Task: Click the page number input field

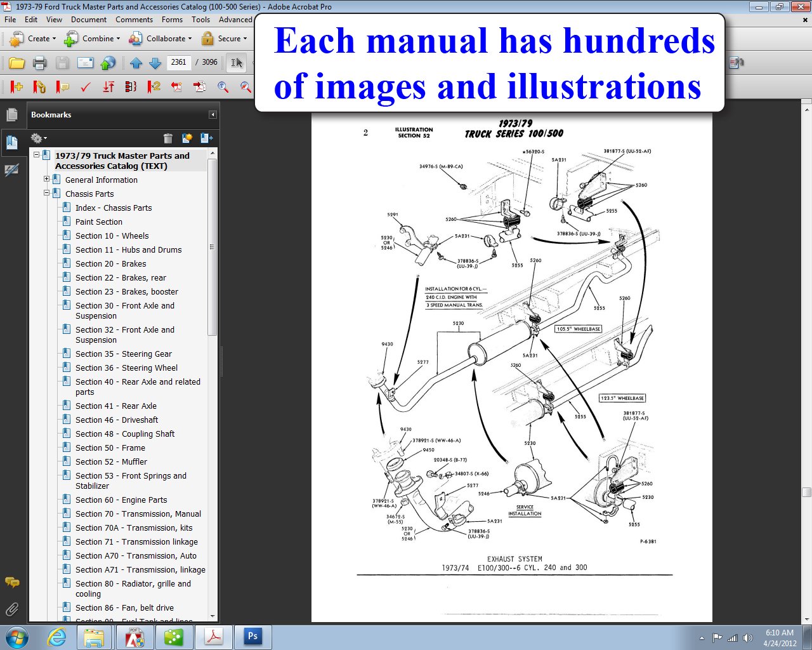Action: [179, 62]
